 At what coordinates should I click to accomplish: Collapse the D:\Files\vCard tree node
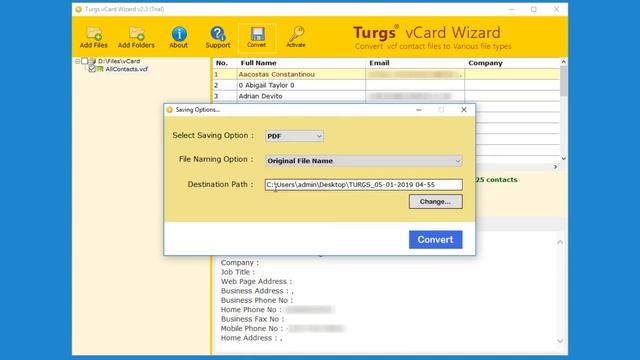coord(77,61)
